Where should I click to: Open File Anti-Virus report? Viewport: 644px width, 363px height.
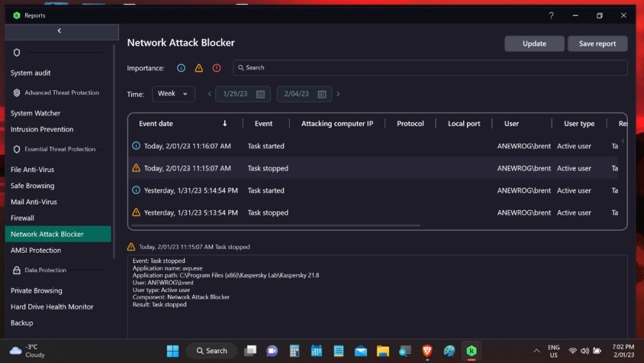32,170
